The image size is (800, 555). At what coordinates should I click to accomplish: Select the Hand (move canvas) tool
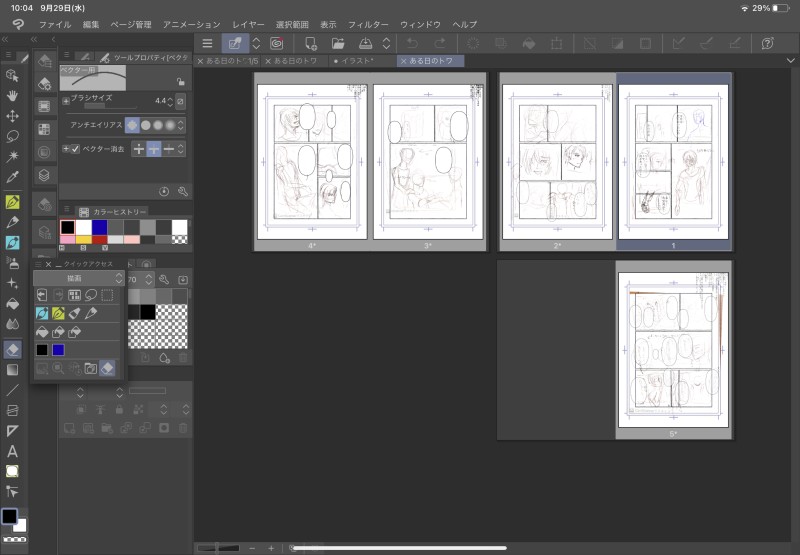pos(13,96)
